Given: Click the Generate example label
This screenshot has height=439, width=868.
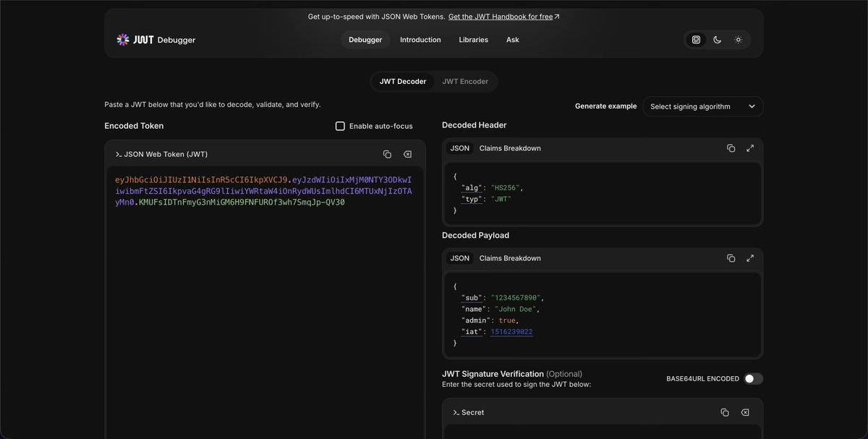Looking at the screenshot, I should [x=605, y=106].
